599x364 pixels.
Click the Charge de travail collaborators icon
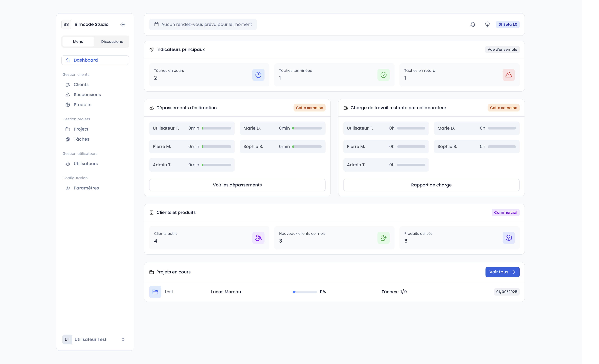pos(345,108)
